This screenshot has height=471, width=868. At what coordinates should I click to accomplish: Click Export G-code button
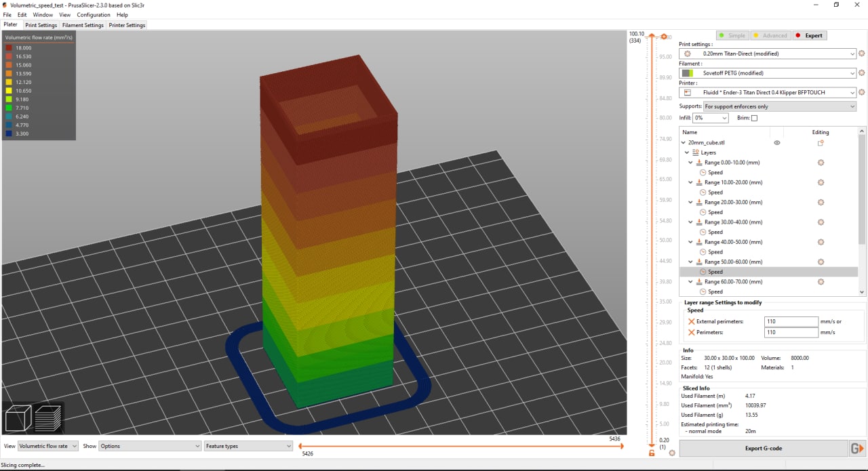(764, 448)
